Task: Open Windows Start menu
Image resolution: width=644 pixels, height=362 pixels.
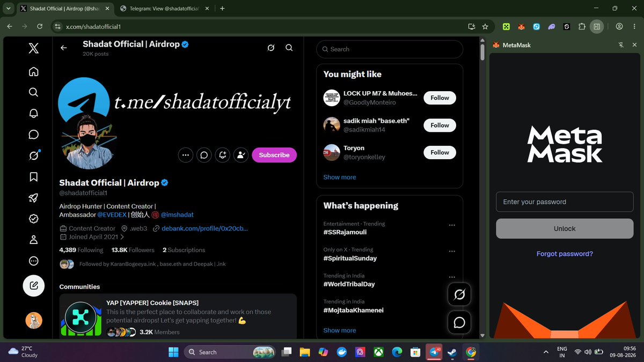Action: [x=173, y=352]
